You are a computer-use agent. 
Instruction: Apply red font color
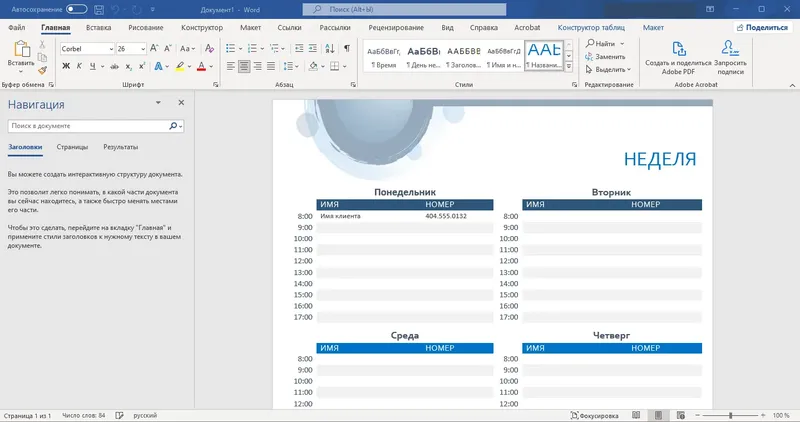[x=202, y=66]
